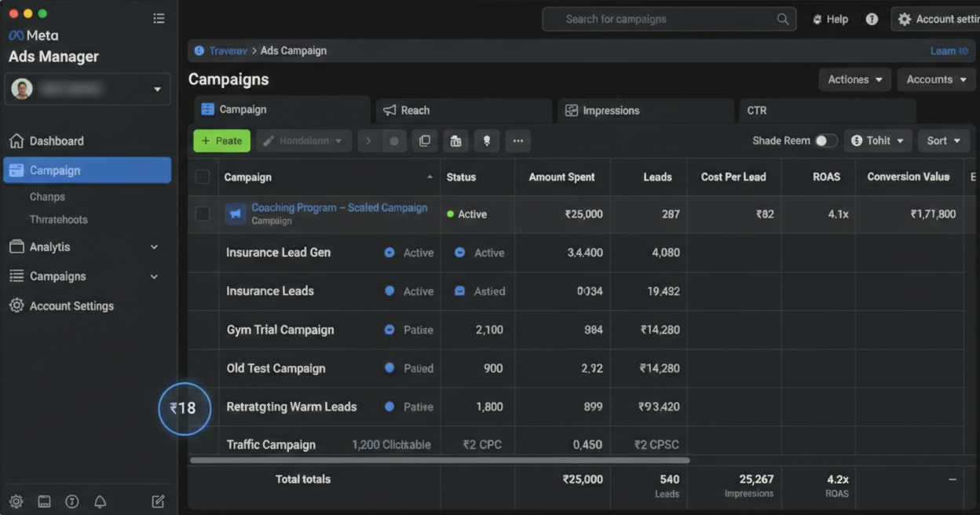980x515 pixels.
Task: Check the Coaching Program campaign row checkbox
Action: tap(203, 214)
